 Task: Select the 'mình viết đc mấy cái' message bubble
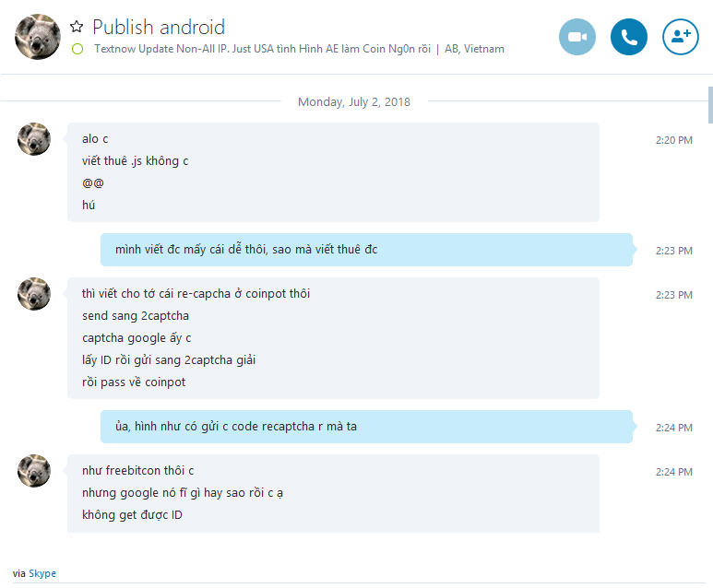pos(366,250)
